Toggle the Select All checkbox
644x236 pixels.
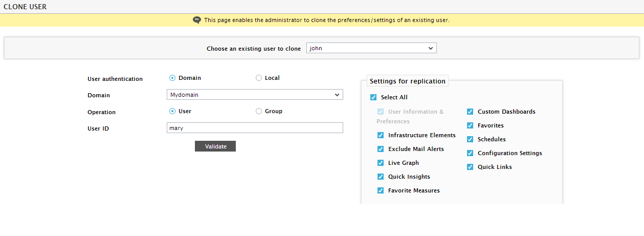tap(373, 97)
